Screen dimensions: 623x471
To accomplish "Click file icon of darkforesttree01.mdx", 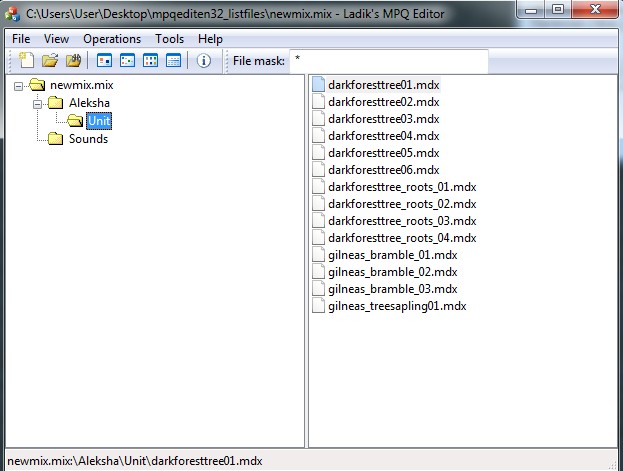I will (318, 85).
